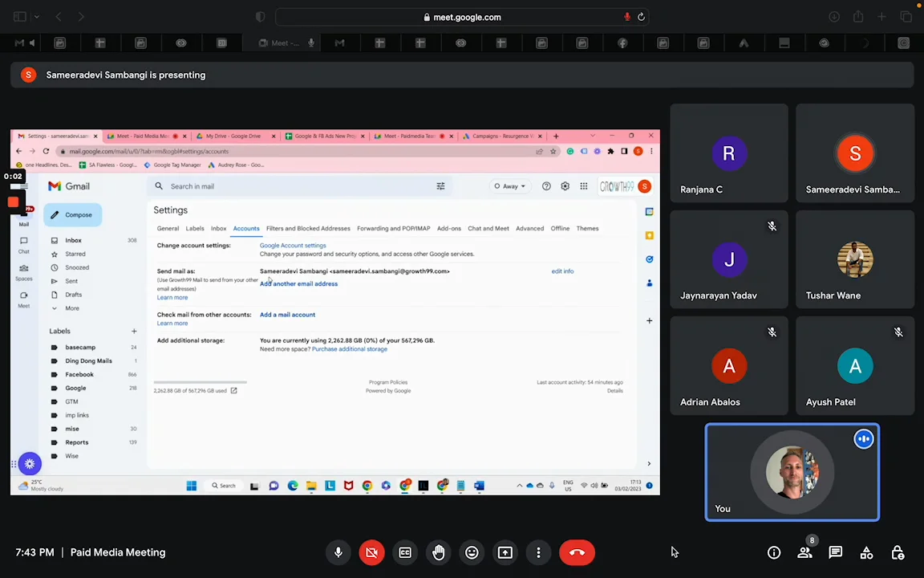Open Gmail support question-mark icon
The height and width of the screenshot is (578, 924).
546,185
